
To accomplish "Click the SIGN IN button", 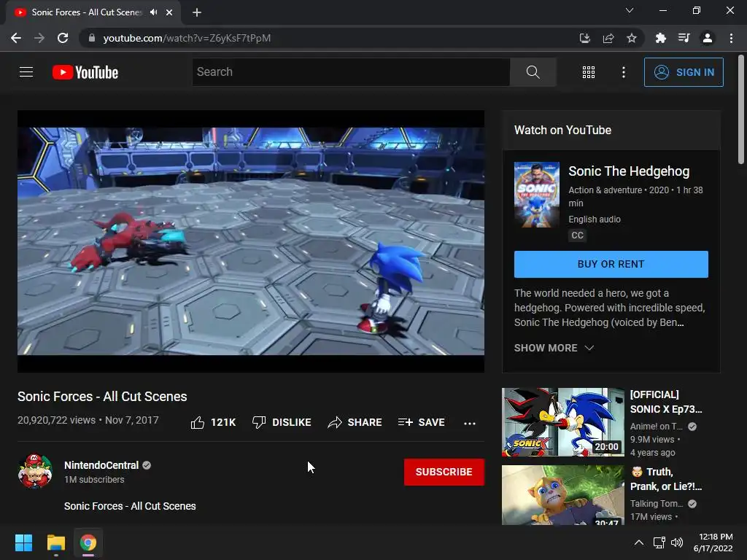I will point(683,72).
